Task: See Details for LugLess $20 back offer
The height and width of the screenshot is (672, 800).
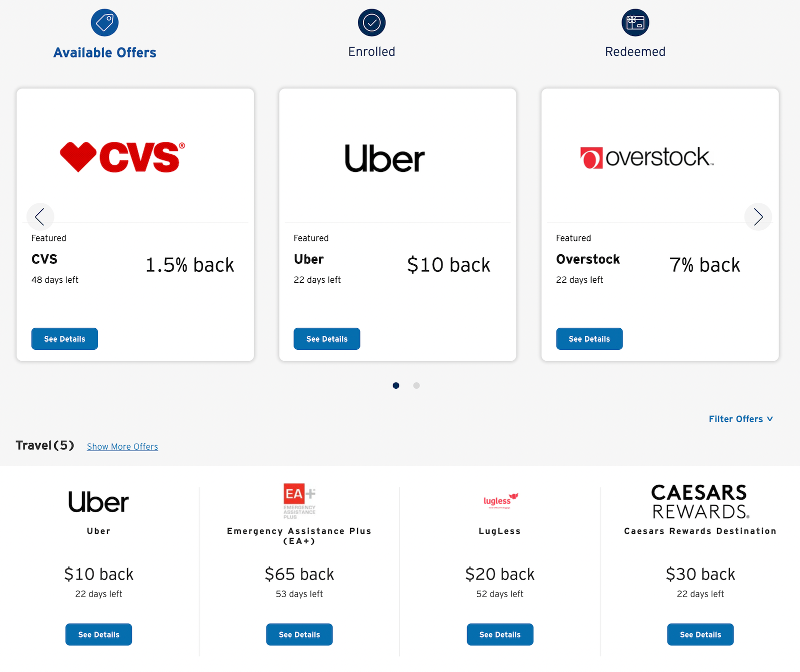Action: [x=500, y=635]
